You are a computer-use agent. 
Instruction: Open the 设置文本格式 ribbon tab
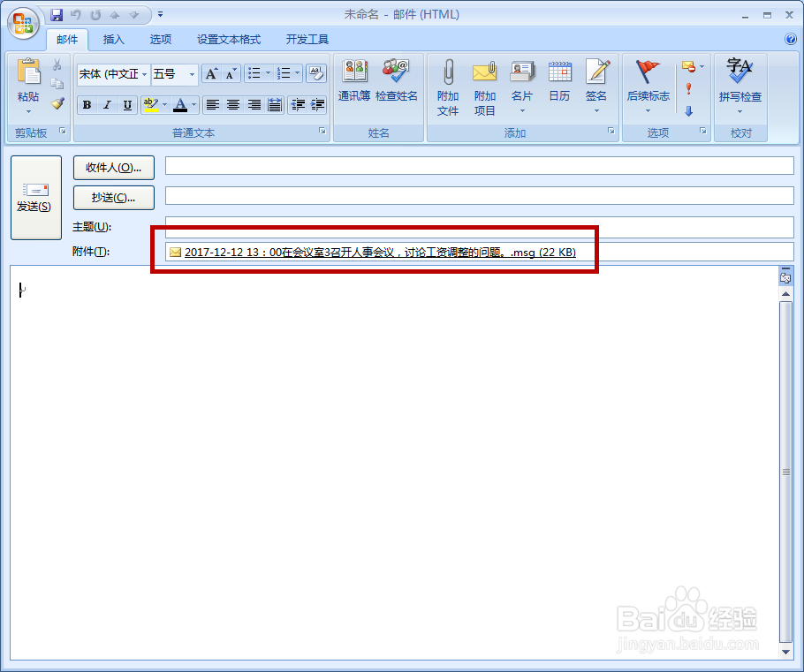[229, 40]
